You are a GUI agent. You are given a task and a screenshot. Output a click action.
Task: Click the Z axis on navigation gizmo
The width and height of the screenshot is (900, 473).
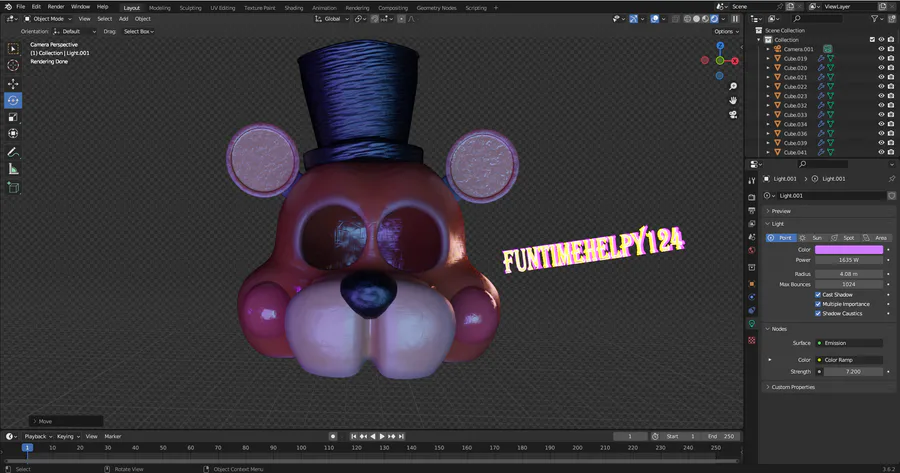720,46
